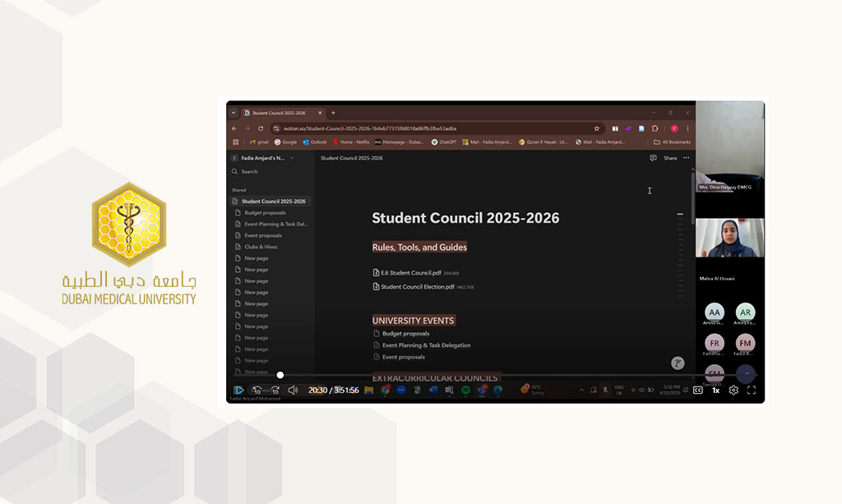Click the Rules, Tools, and Guides heading
The image size is (842, 504).
click(419, 247)
